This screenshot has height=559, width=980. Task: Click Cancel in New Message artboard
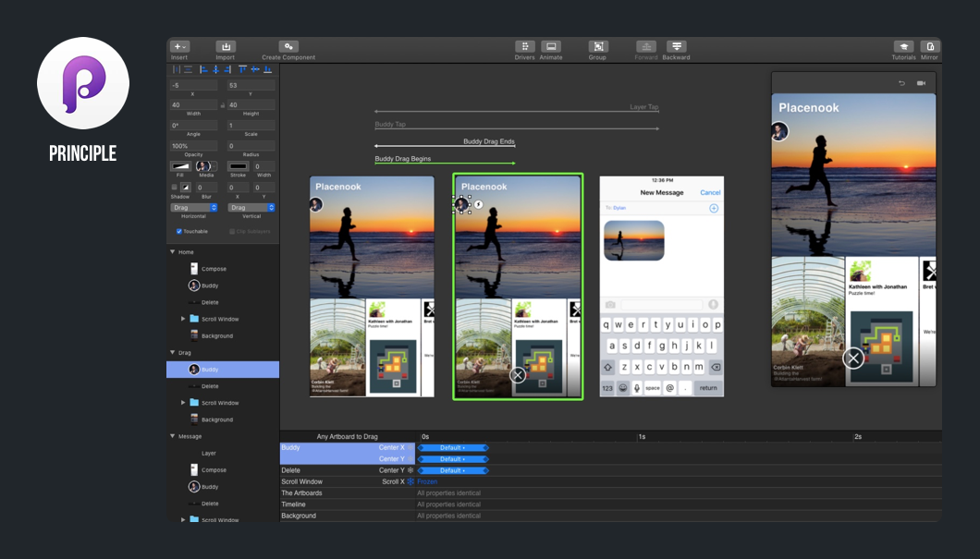[x=709, y=193]
